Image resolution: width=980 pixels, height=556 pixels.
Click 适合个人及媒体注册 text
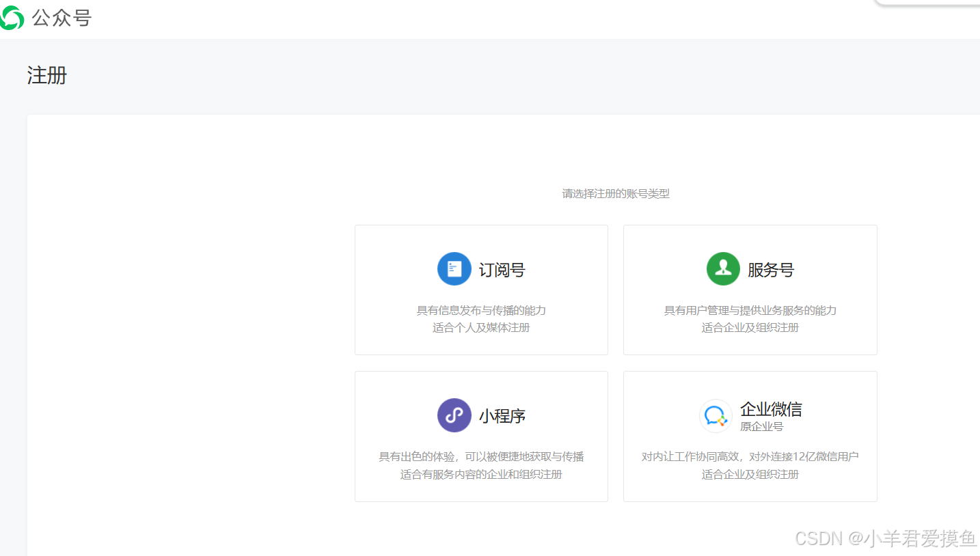[481, 328]
